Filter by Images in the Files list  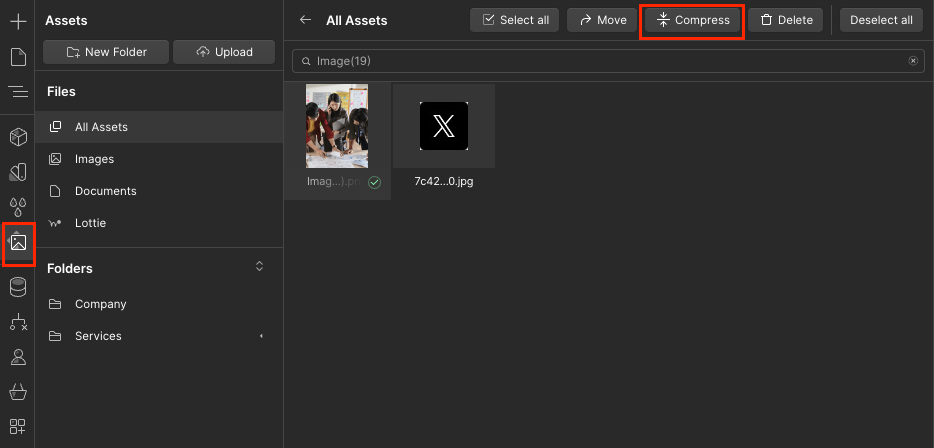pos(159,159)
